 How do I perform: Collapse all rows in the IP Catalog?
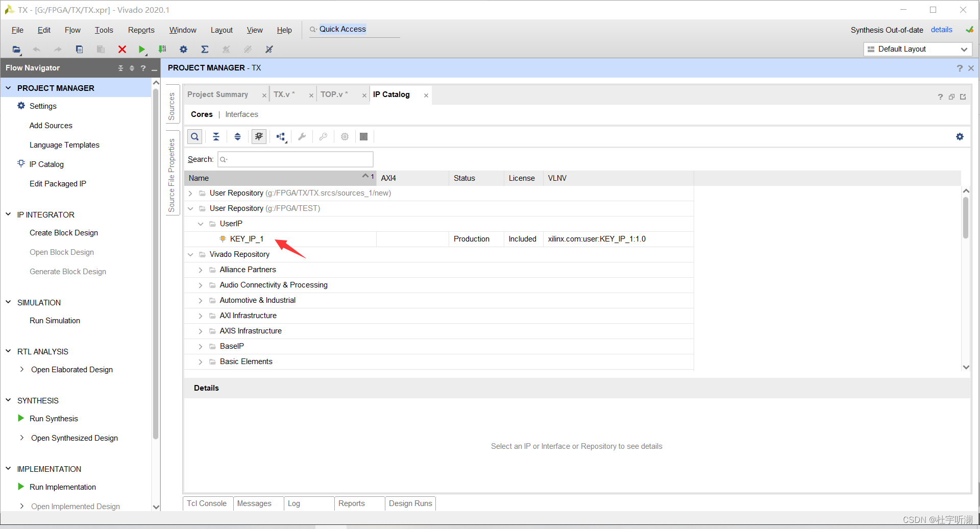coord(216,137)
